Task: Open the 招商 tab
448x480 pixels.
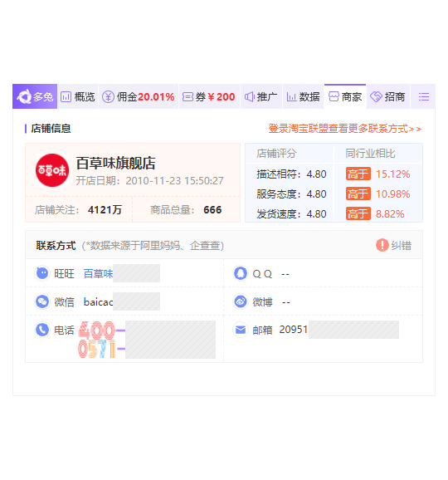Action: tap(388, 96)
